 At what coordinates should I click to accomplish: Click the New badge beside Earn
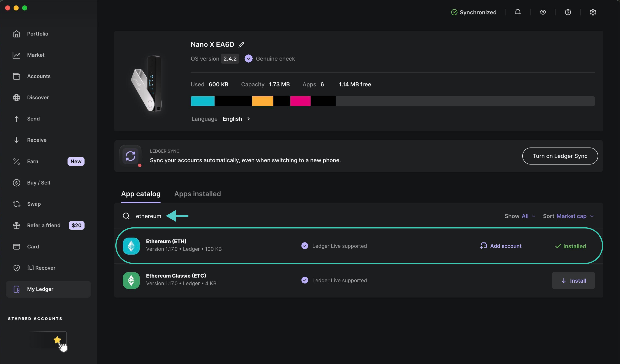76,161
